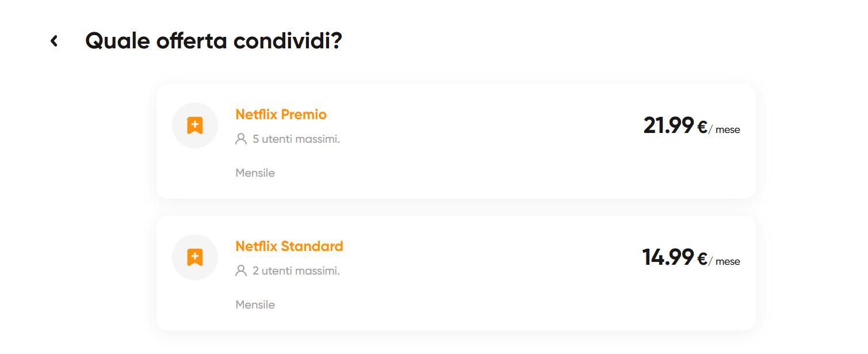The image size is (868, 354).
Task: Click the bookmark icon for Netflix Standard
Action: point(195,257)
